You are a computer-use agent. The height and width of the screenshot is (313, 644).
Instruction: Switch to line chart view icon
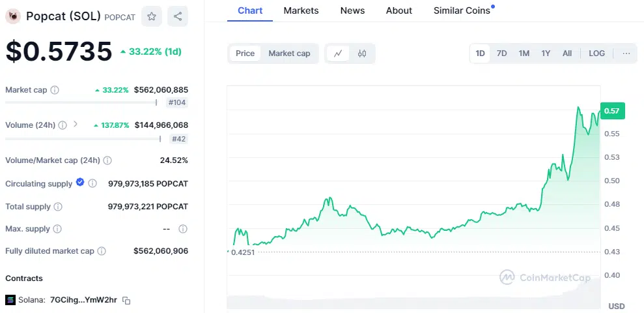point(338,53)
